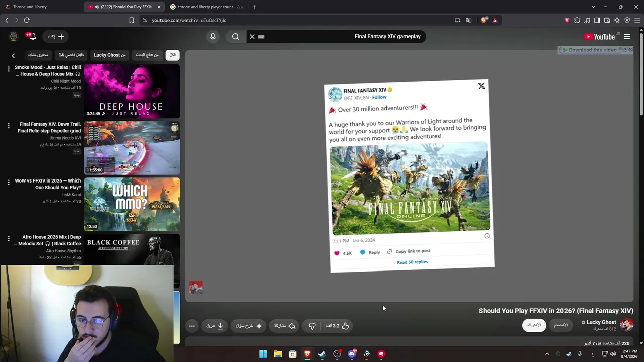Close the tweet overlay with the X
The width and height of the screenshot is (644, 362).
tap(481, 86)
